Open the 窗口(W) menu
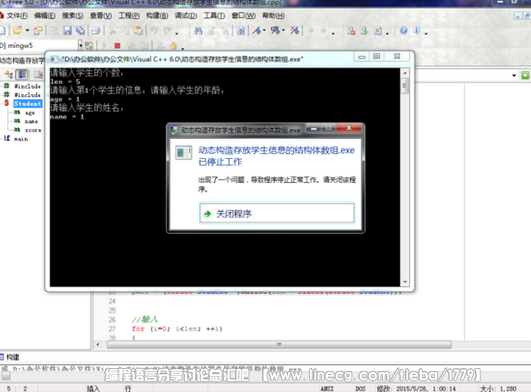 [x=243, y=16]
